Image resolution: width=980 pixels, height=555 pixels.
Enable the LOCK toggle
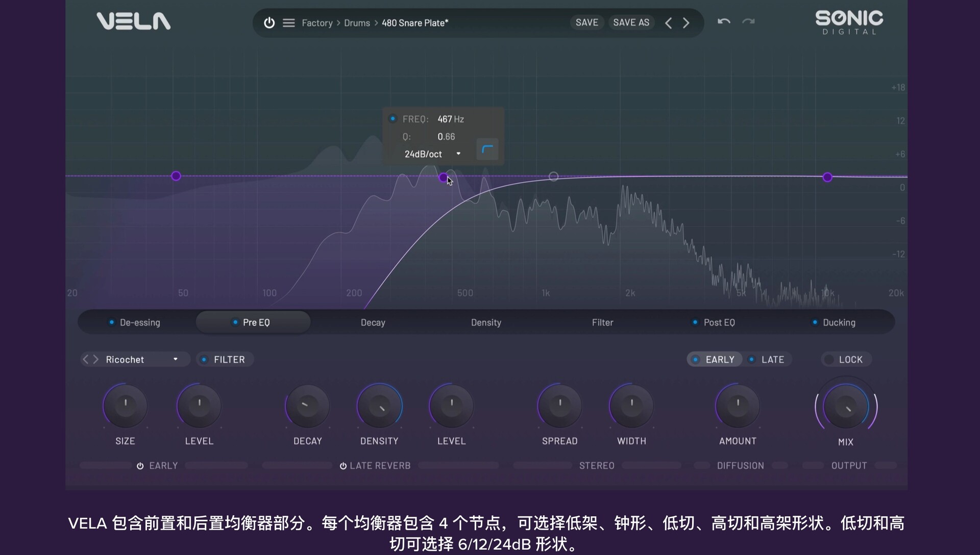tap(846, 360)
